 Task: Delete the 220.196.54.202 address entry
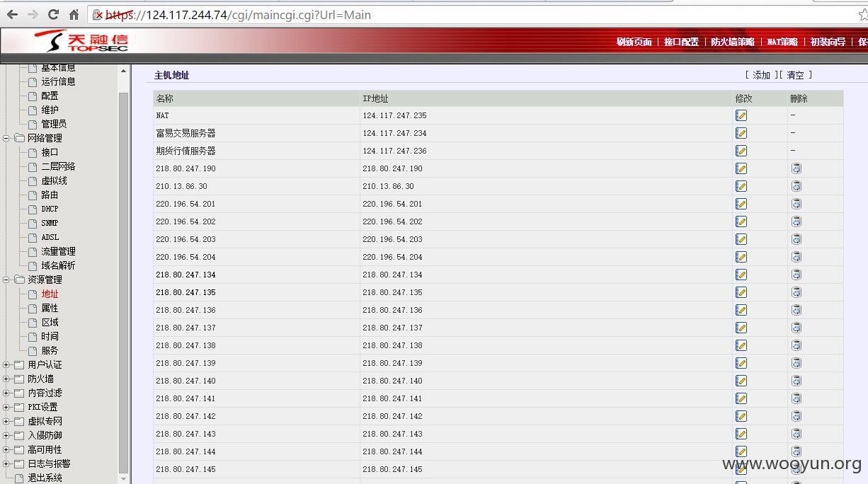(x=796, y=221)
